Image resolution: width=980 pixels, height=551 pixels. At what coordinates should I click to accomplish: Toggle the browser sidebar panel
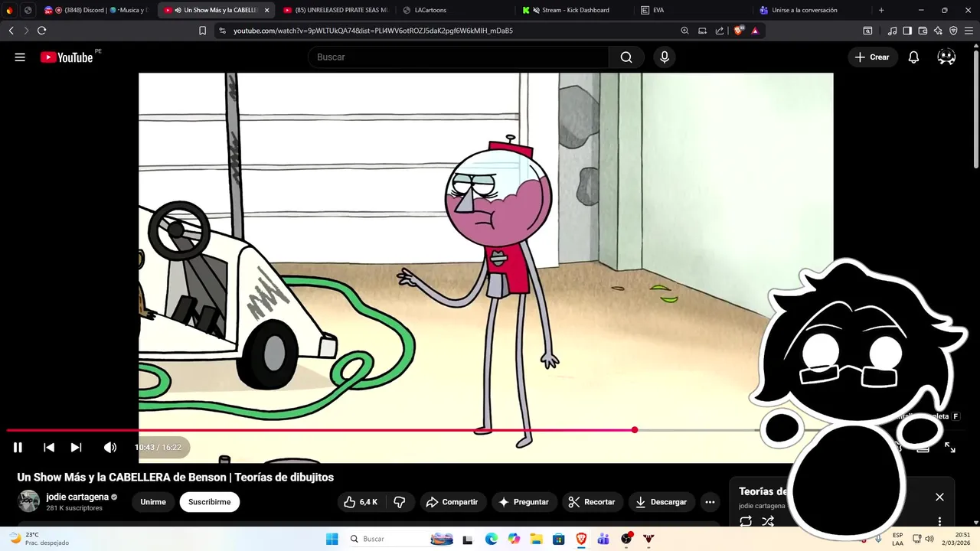click(x=907, y=31)
